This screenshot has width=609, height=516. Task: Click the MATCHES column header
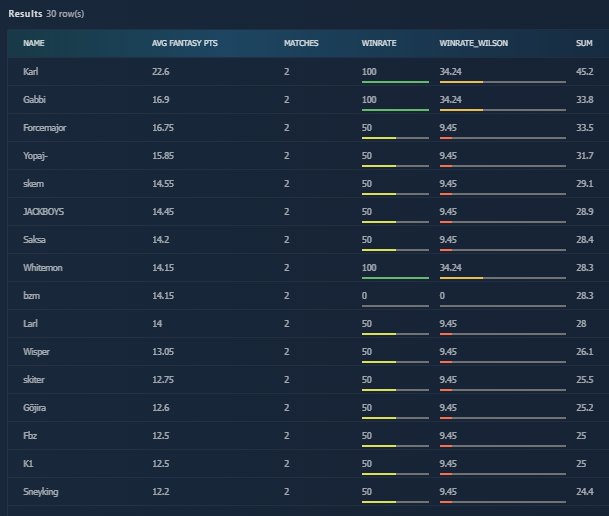click(302, 44)
